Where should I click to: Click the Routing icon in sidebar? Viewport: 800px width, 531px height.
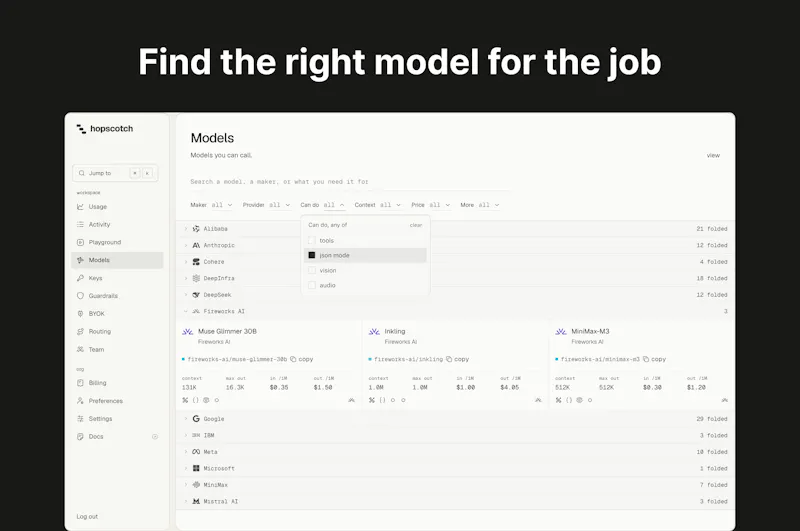coord(80,332)
